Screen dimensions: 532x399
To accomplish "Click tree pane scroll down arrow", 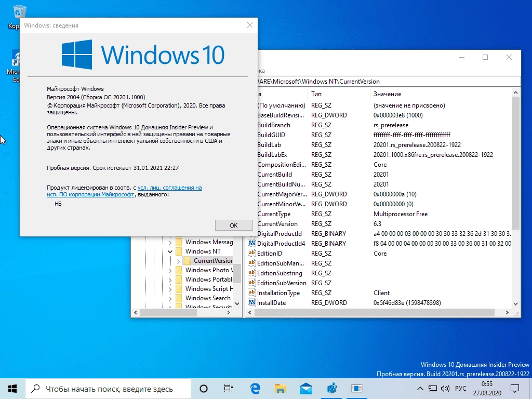I will click(x=237, y=303).
